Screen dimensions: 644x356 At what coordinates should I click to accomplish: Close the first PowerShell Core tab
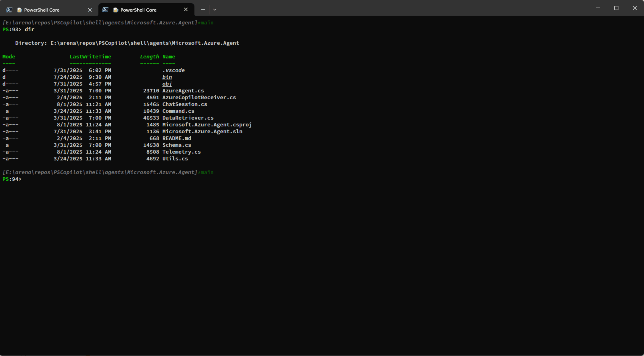[x=90, y=10]
